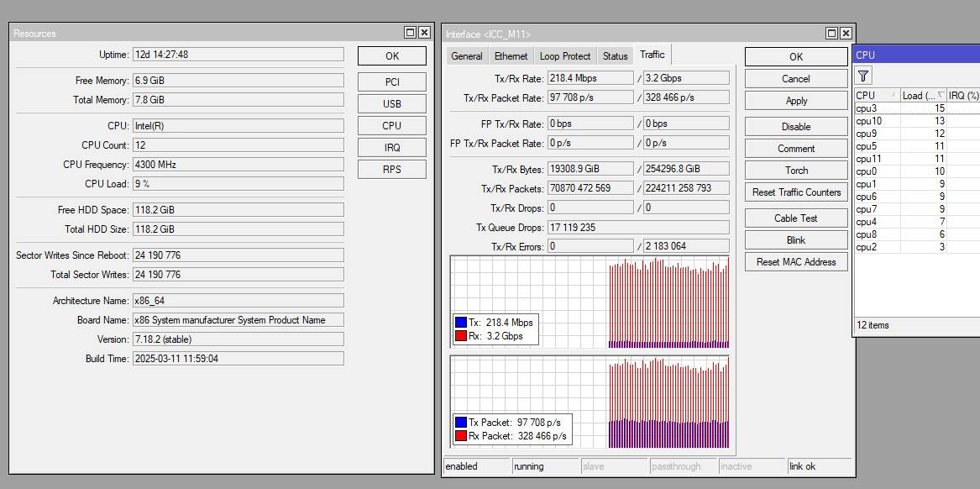Click the blue Tx Packet legend swatch
The height and width of the screenshot is (489, 980).
(x=461, y=423)
